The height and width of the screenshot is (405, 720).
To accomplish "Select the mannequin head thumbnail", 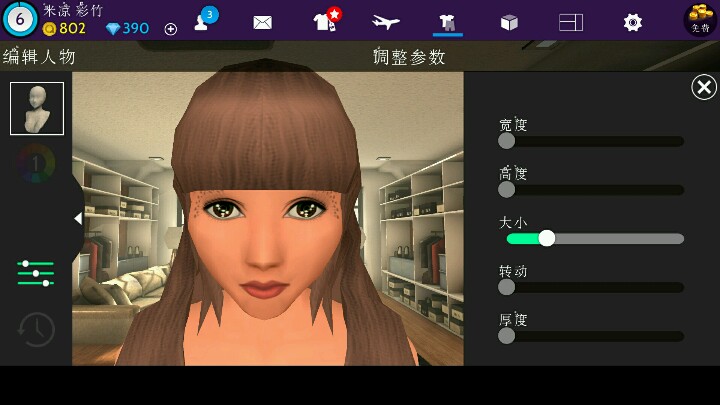I will click(37, 108).
